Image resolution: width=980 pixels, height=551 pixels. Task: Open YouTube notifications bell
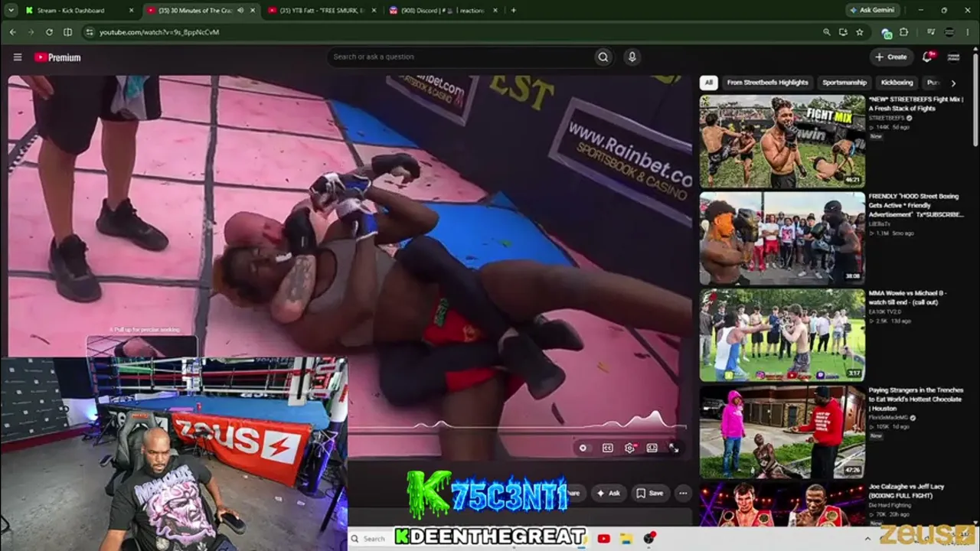tap(927, 57)
